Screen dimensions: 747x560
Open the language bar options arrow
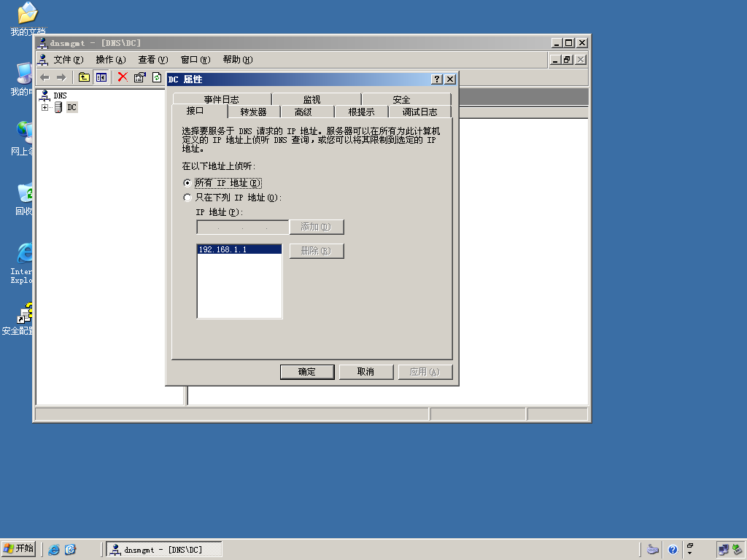point(689,553)
